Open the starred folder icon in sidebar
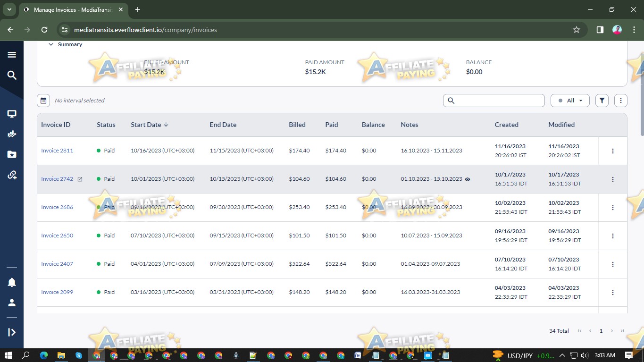The width and height of the screenshot is (644, 362). pos(12,154)
